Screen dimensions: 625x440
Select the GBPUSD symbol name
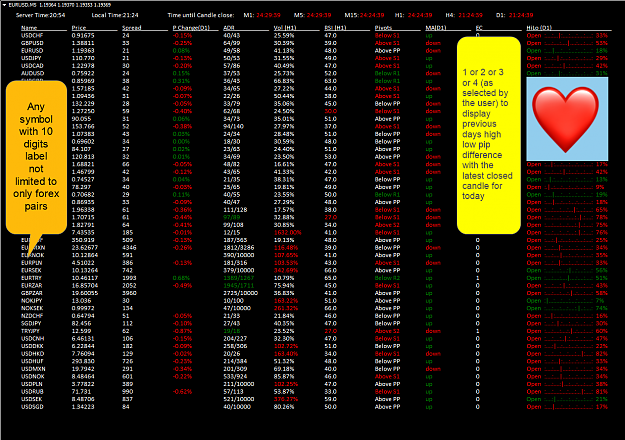click(32, 43)
